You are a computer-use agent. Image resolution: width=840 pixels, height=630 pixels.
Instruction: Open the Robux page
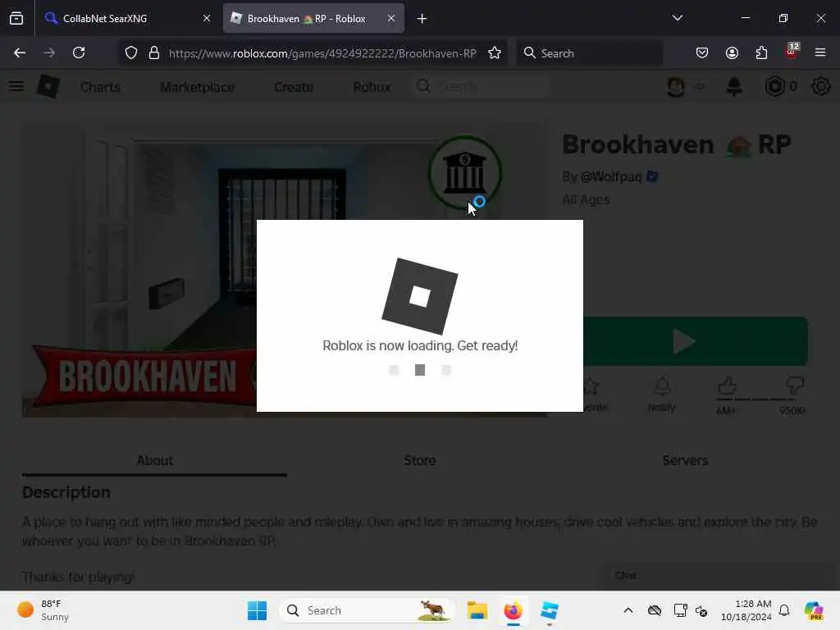click(x=372, y=87)
